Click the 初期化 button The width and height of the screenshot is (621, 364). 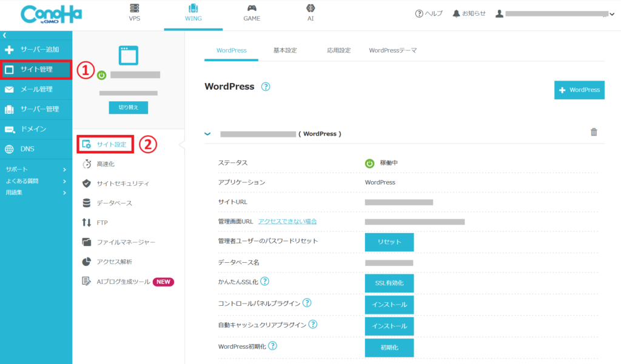coord(389,348)
